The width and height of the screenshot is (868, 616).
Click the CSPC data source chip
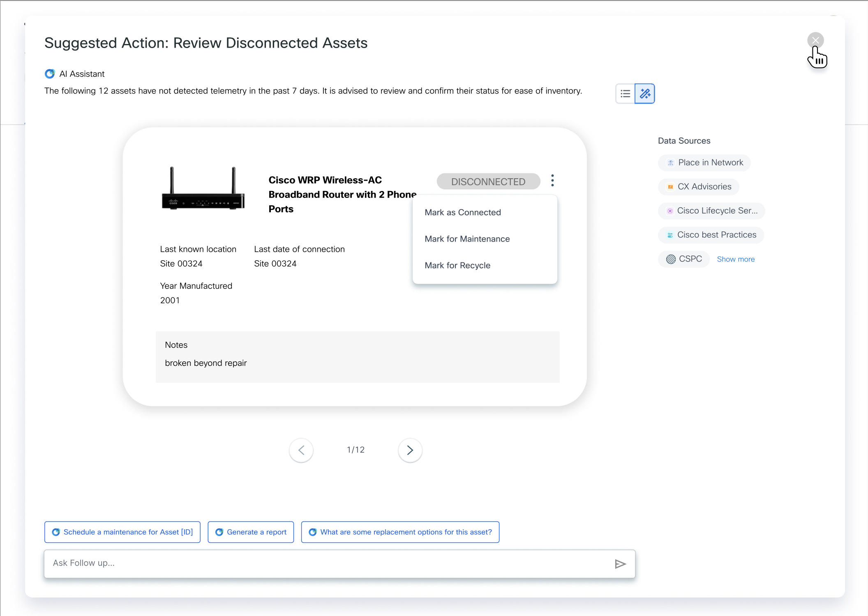point(684,259)
